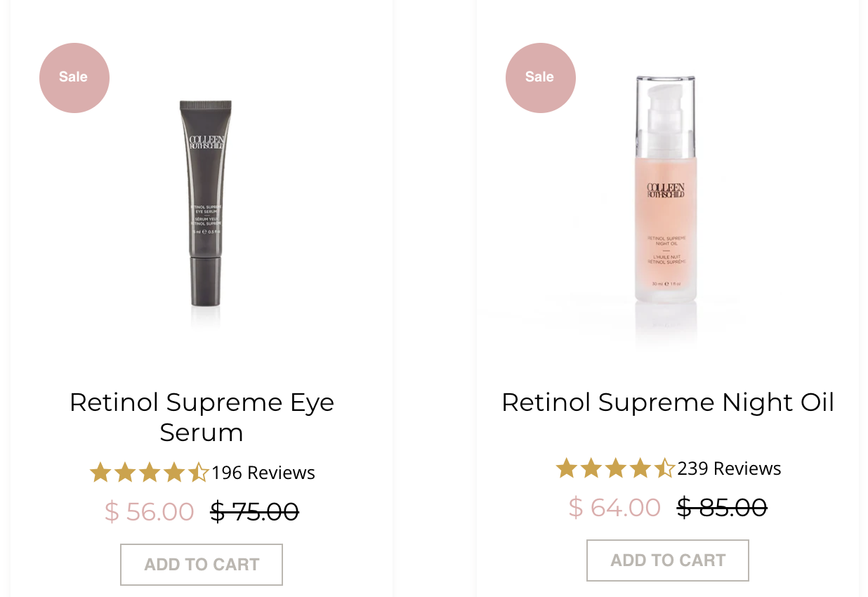View the 239 Reviews link
The height and width of the screenshot is (597, 868).
[x=730, y=468]
